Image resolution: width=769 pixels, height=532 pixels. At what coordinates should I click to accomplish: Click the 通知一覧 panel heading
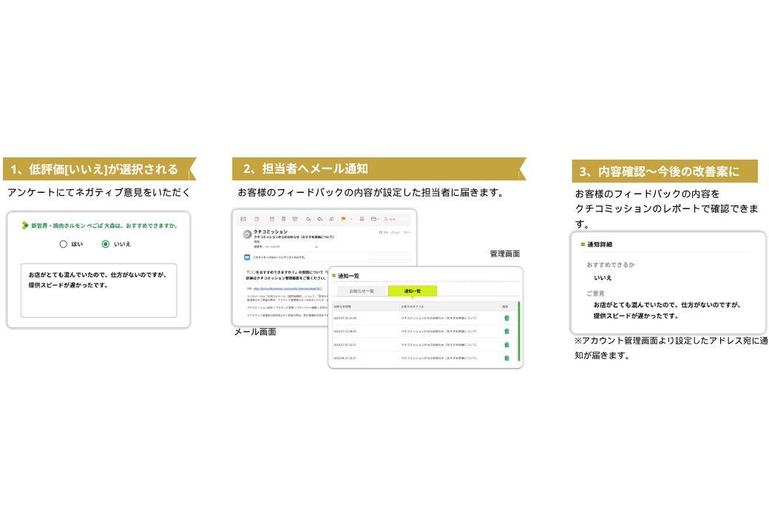coord(348,276)
